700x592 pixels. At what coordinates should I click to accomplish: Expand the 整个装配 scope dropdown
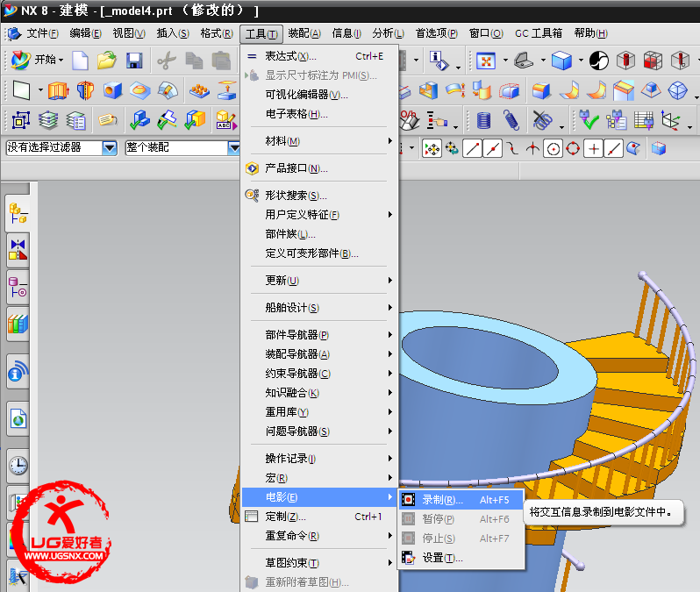click(x=233, y=148)
